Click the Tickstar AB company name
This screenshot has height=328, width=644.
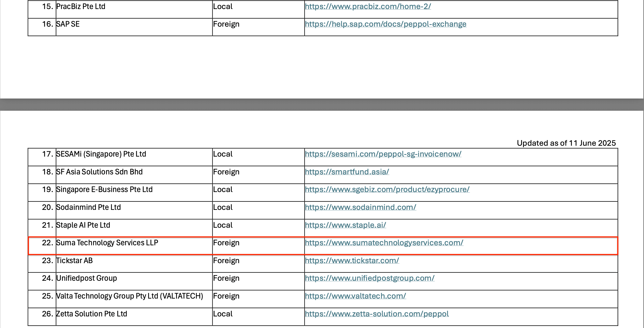[x=74, y=261]
